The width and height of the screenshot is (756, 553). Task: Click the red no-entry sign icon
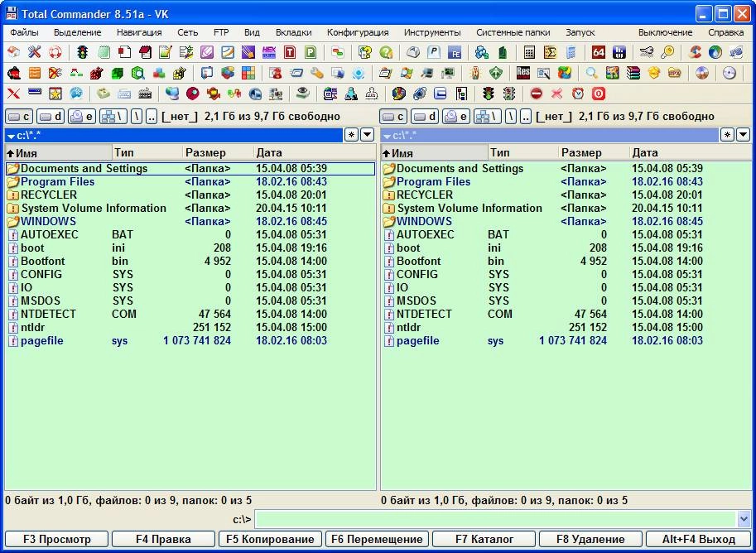536,94
